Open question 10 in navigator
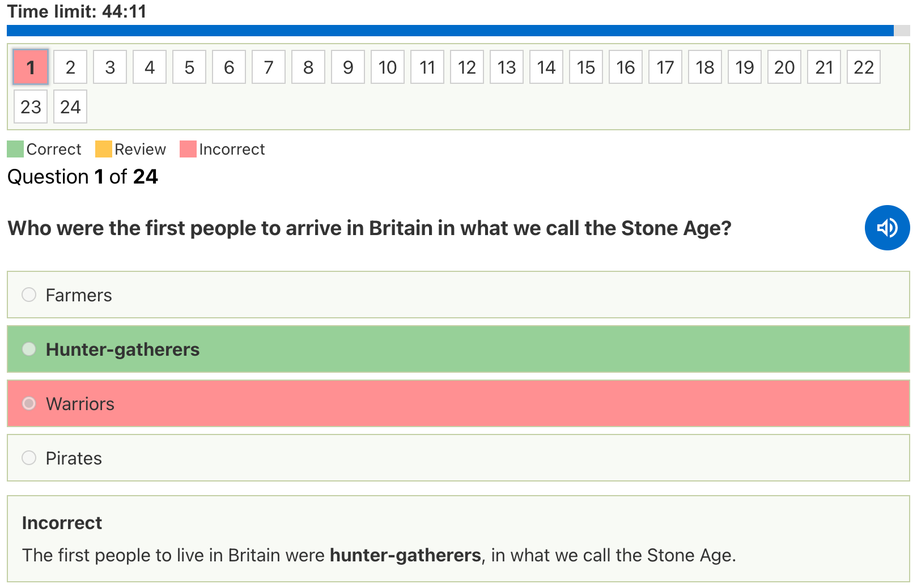 (x=388, y=67)
